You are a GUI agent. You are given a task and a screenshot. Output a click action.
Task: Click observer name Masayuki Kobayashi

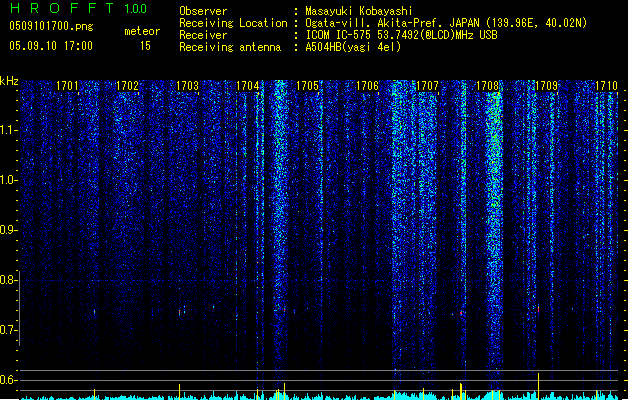coord(359,11)
